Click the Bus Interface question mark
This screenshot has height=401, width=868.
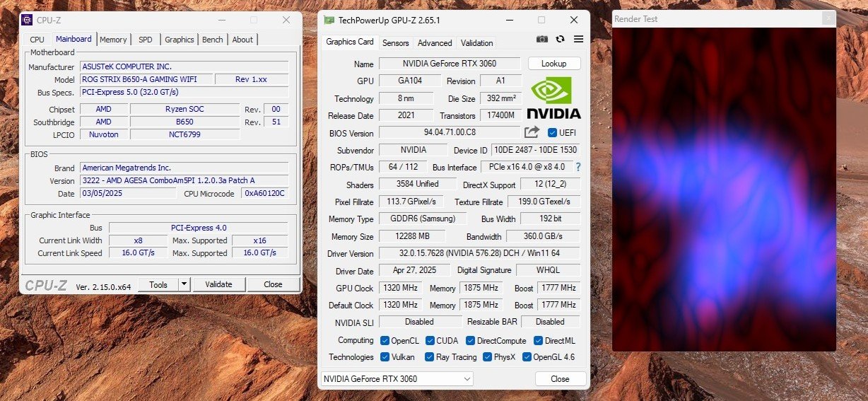click(577, 167)
